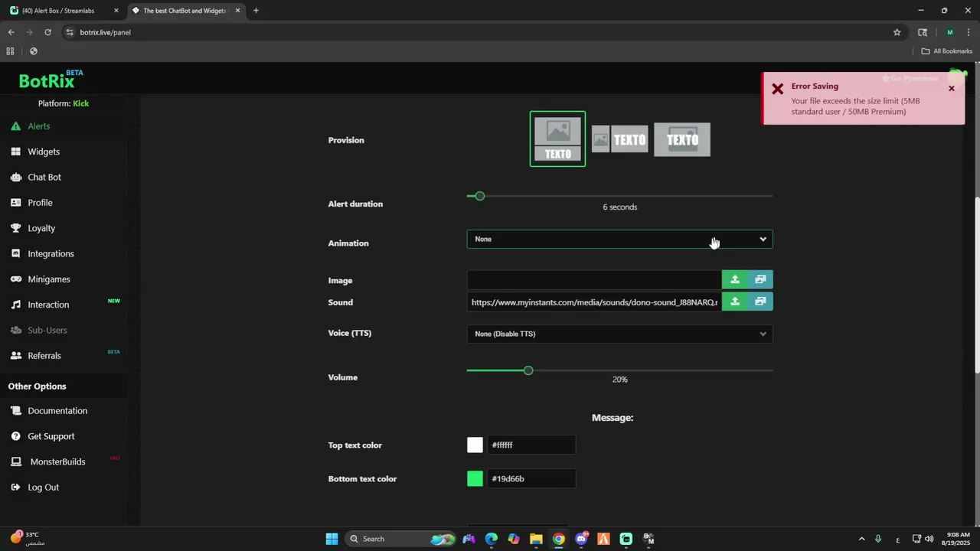Select the image-above-text provision layout

pyautogui.click(x=557, y=139)
